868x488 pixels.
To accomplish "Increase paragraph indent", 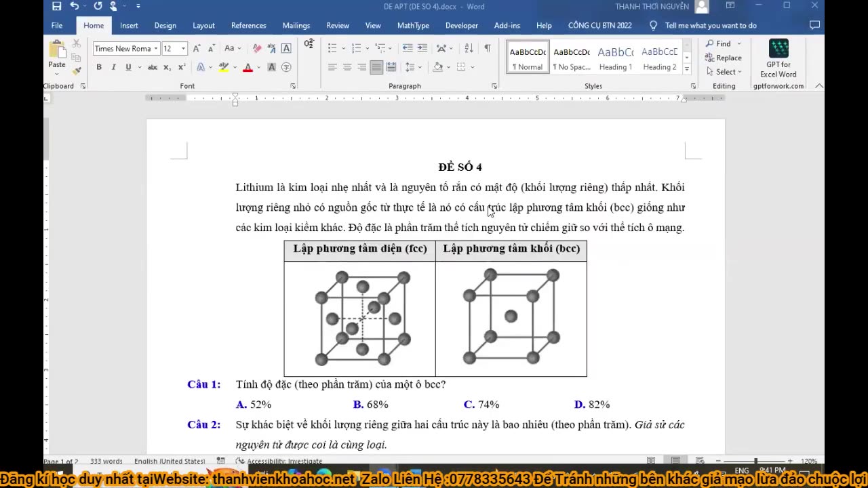I will click(422, 48).
